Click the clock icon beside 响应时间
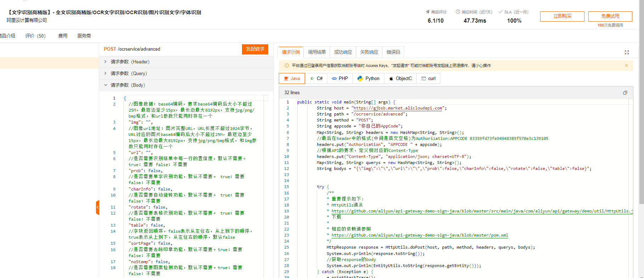 (x=458, y=12)
